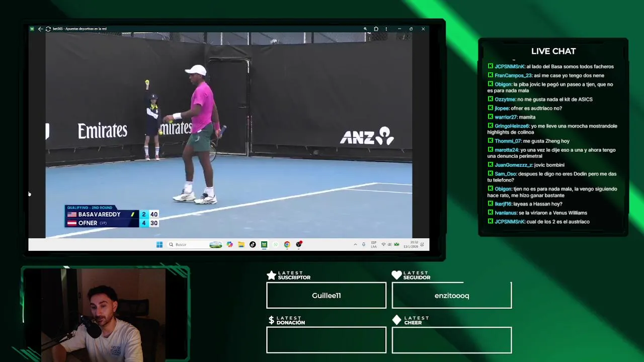Click latest follower name enzitoooq
Viewport: 644px width, 362px height.
[x=452, y=296]
